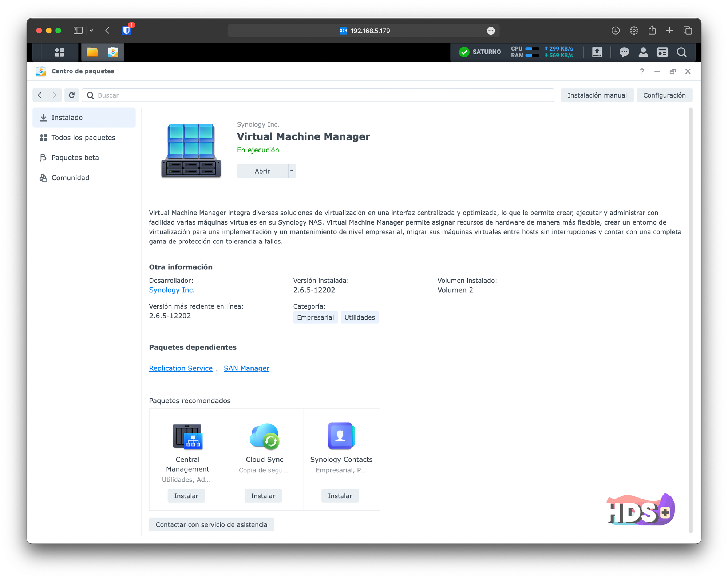Select Instalado in the sidebar
Screen dimensions: 728x579
pyautogui.click(x=84, y=118)
